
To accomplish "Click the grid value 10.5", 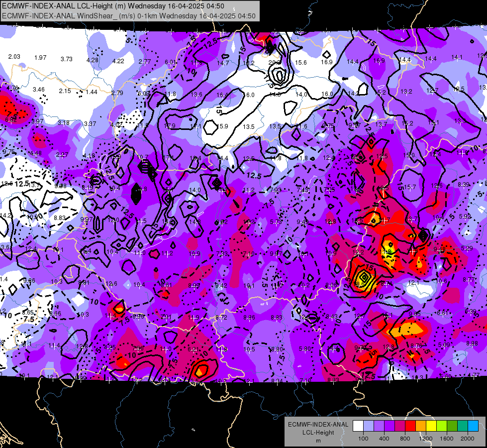I will click(x=249, y=349).
